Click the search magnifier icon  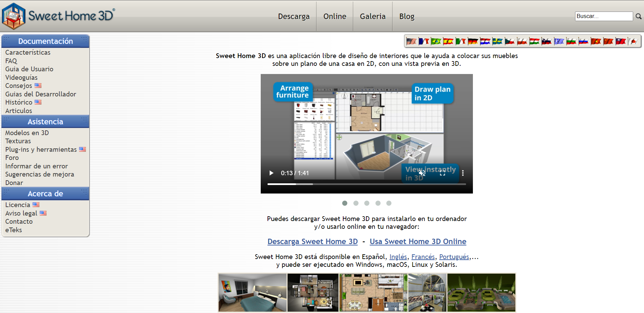point(639,16)
